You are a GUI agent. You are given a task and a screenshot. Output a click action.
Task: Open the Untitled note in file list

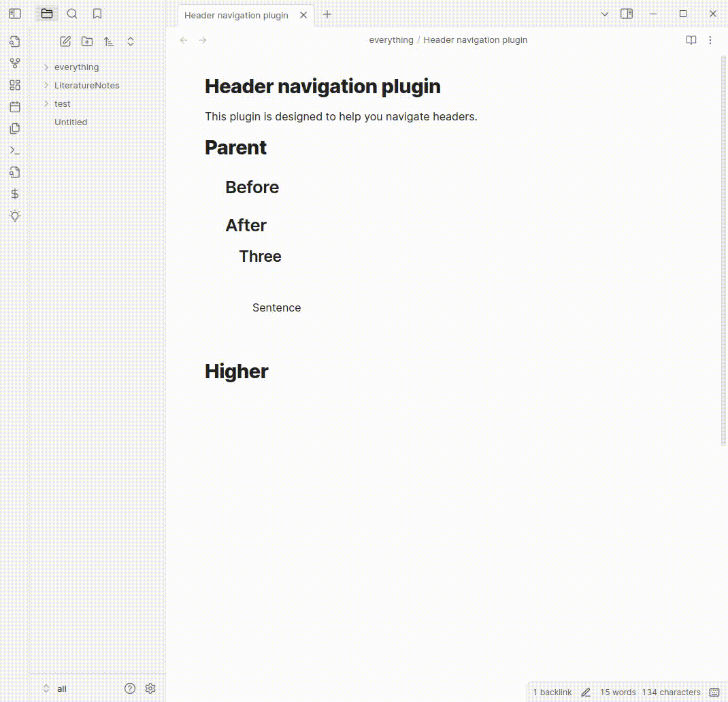click(x=71, y=122)
